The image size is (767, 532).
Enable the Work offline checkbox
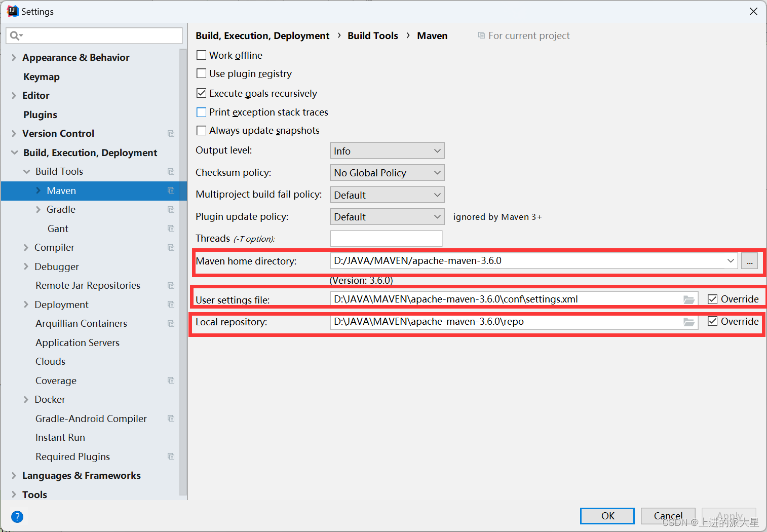tap(201, 55)
